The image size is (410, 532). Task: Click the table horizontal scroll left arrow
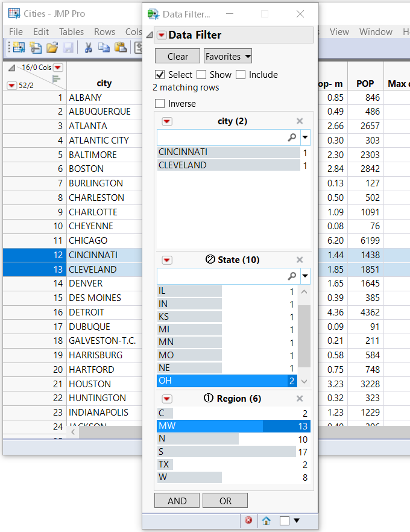73,432
